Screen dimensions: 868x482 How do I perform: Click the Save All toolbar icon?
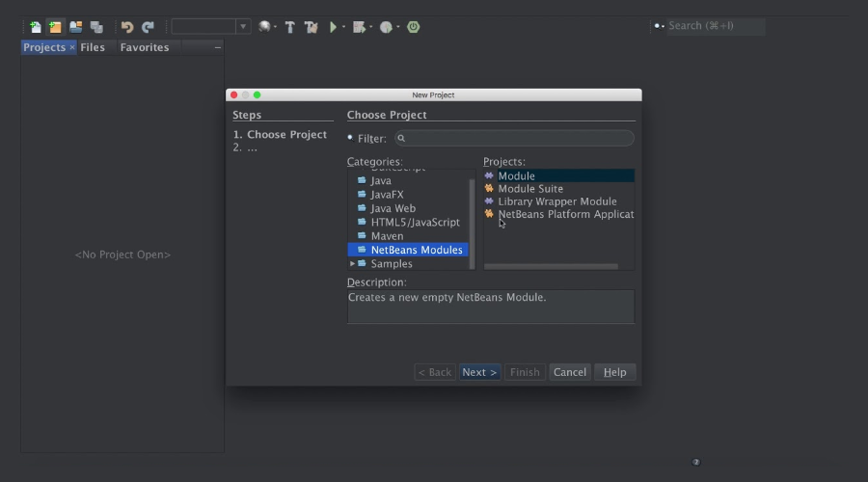pos(96,27)
